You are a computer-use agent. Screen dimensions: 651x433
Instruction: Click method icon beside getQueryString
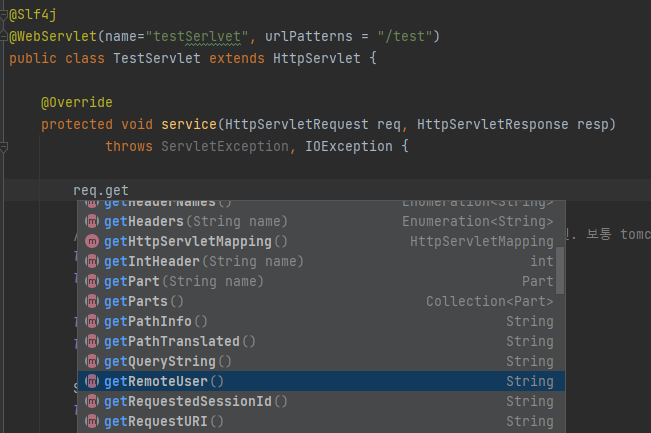pos(92,361)
